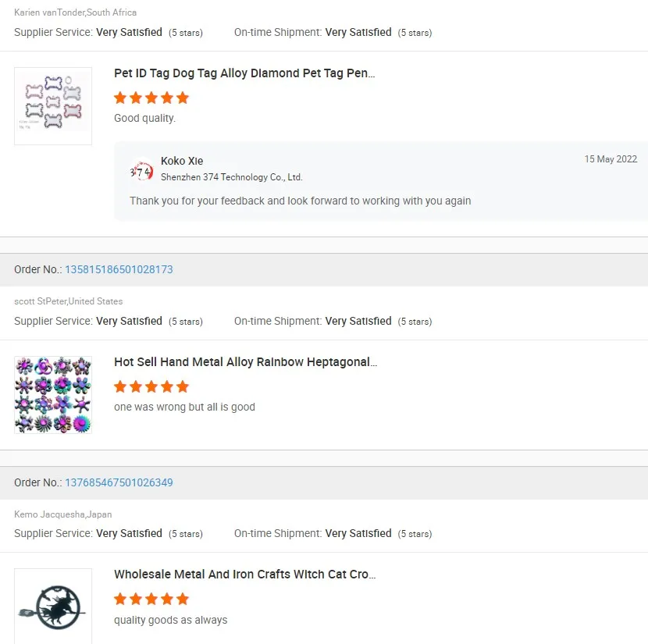Click 'one was wrong but all is good' review
Viewport: 648px width, 644px height.
[184, 407]
